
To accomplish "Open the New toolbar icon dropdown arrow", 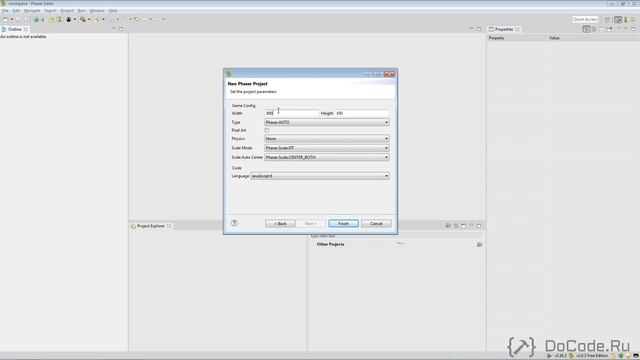I will 11,19.
